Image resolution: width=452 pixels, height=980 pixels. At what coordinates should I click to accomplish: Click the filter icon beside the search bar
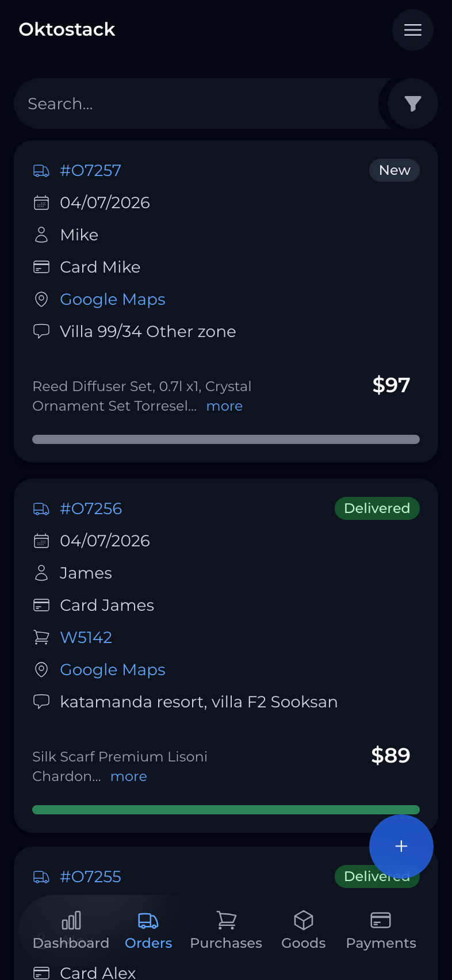412,104
